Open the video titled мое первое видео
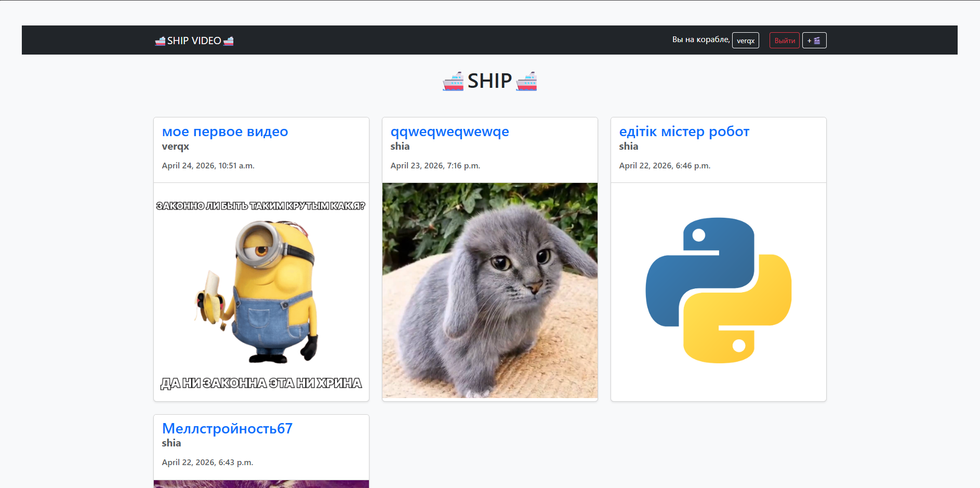The image size is (980, 488). coord(225,131)
